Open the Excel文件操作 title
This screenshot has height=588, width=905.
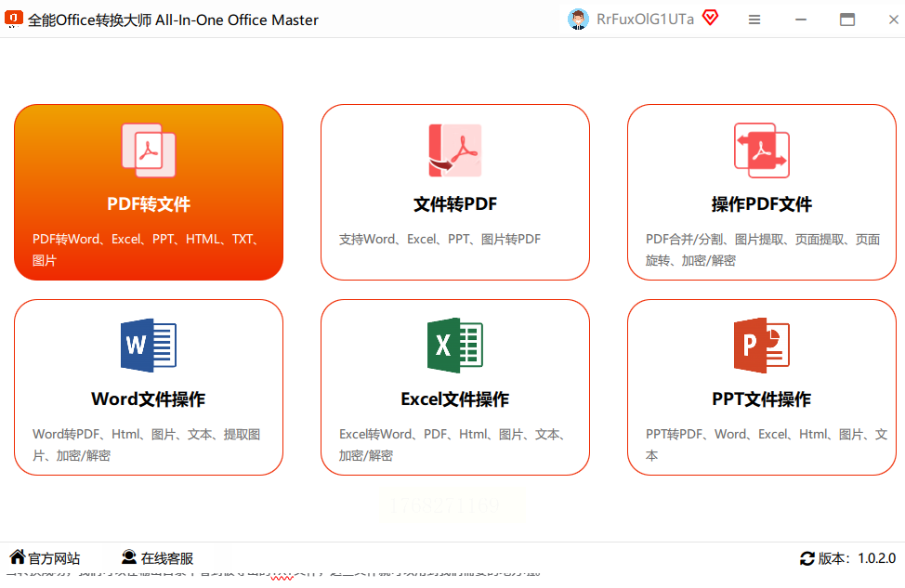[x=454, y=399]
